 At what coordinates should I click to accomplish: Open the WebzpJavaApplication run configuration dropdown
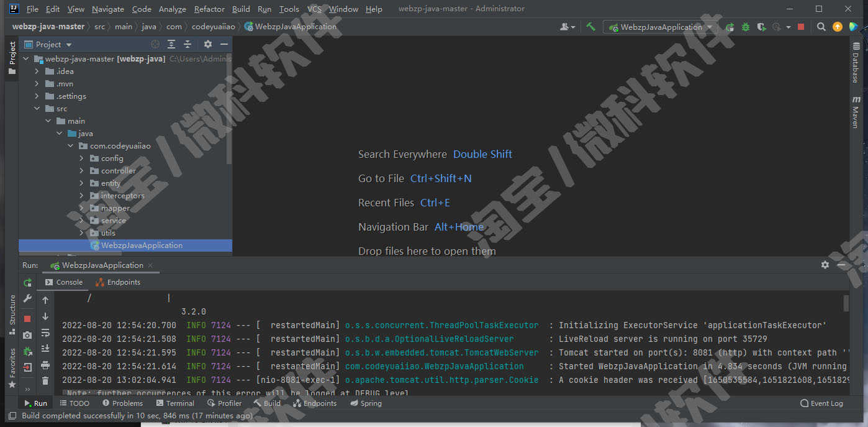(x=661, y=27)
